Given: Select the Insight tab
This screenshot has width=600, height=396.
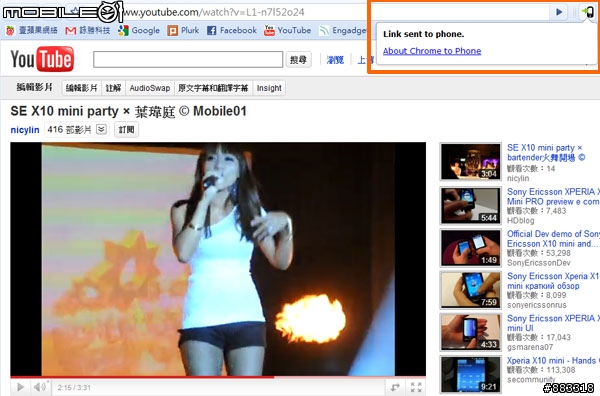Looking at the screenshot, I should click(269, 88).
